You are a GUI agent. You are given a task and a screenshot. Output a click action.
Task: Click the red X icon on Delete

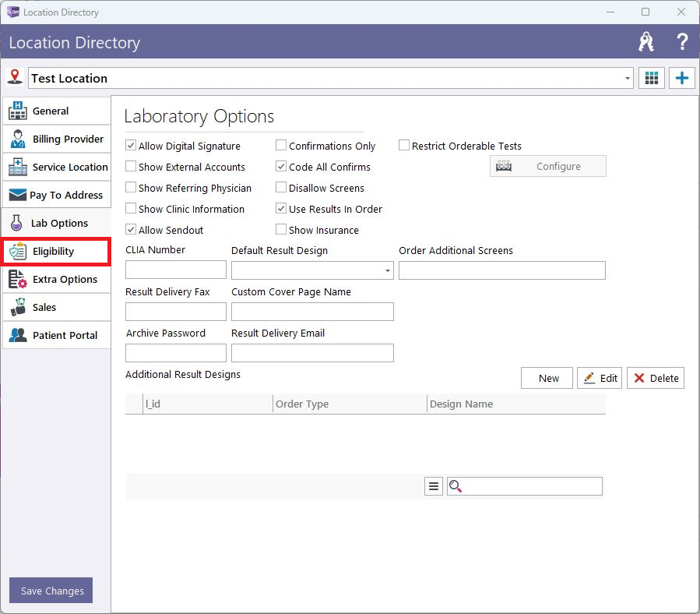point(638,378)
